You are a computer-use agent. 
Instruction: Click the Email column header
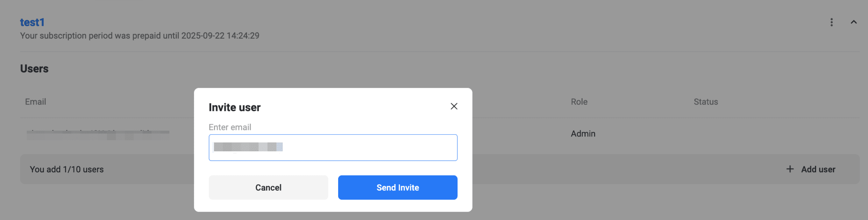(35, 102)
